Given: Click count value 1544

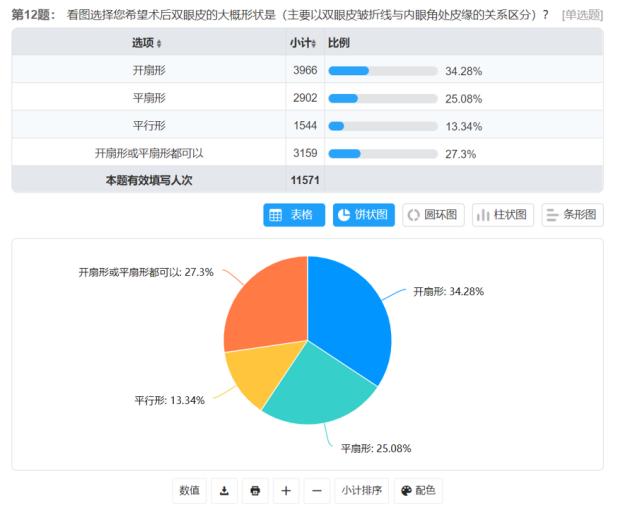Looking at the screenshot, I should tap(305, 126).
